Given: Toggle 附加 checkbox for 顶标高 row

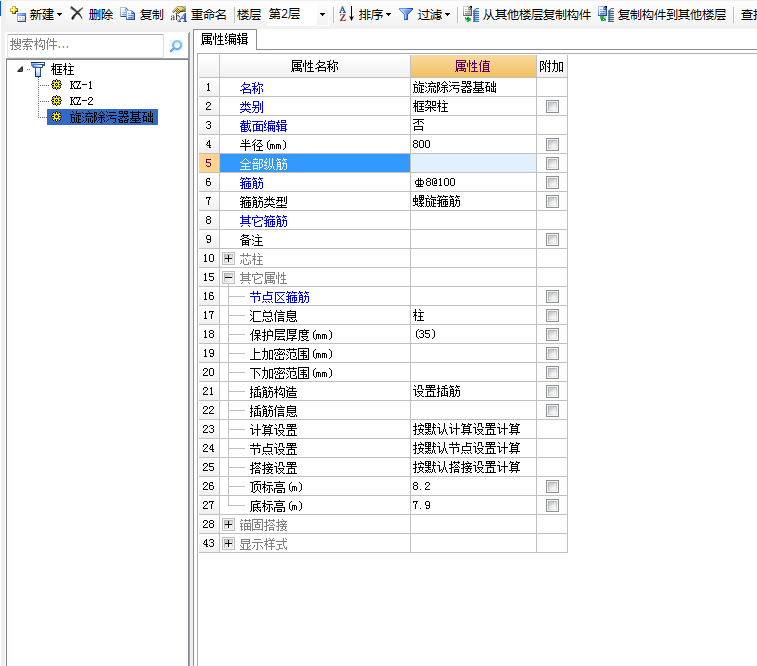Looking at the screenshot, I should pyautogui.click(x=552, y=486).
